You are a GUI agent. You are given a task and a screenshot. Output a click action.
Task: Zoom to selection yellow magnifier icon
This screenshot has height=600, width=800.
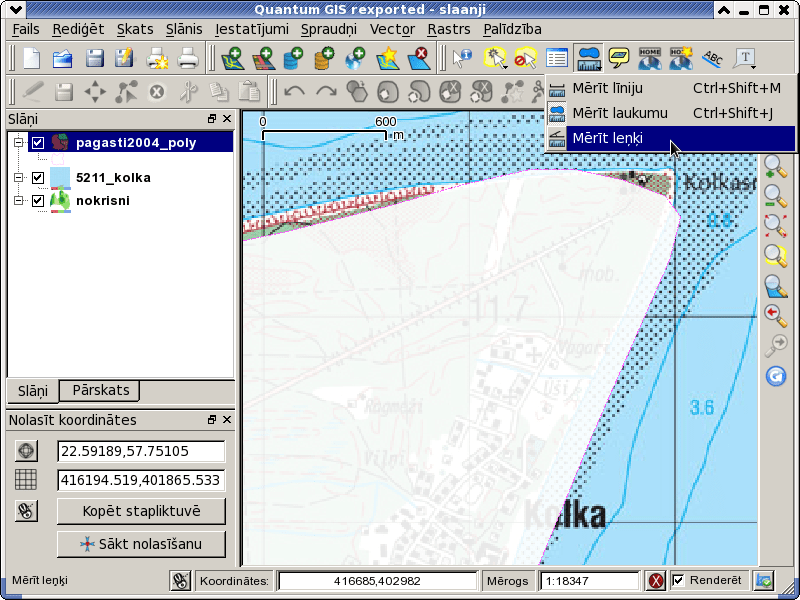click(x=776, y=256)
